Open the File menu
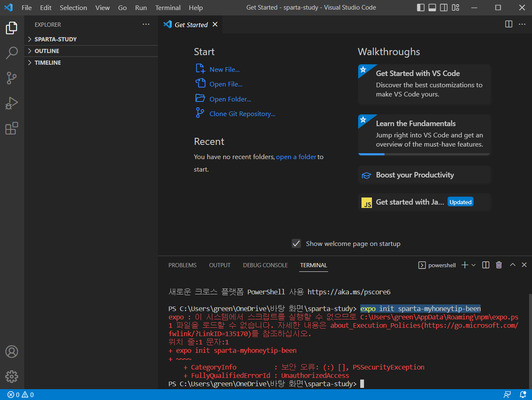 pos(27,8)
